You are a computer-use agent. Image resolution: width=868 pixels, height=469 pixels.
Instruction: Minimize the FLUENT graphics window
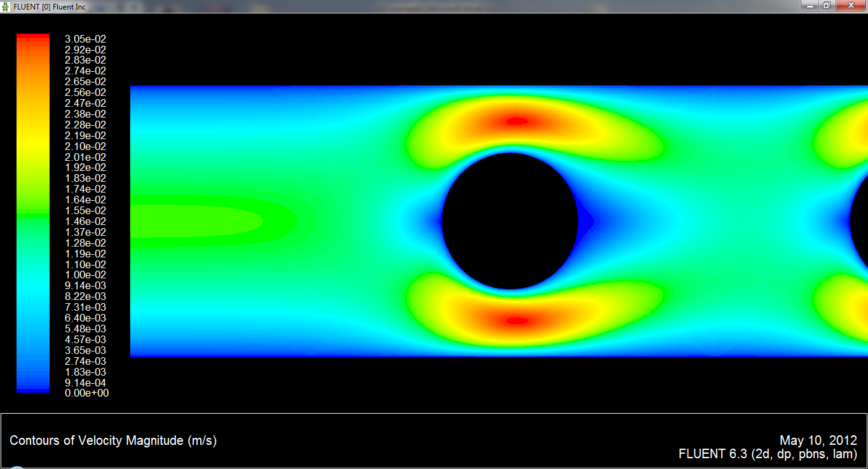click(808, 5)
